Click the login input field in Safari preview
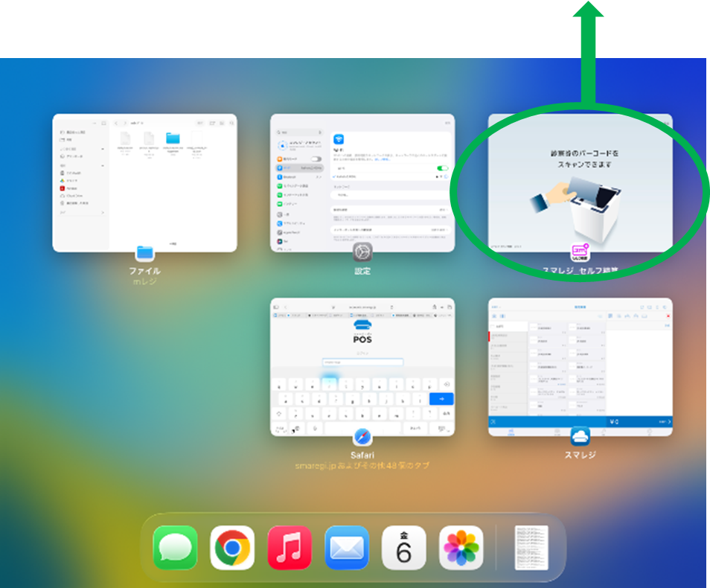710x588 pixels. coord(362,362)
